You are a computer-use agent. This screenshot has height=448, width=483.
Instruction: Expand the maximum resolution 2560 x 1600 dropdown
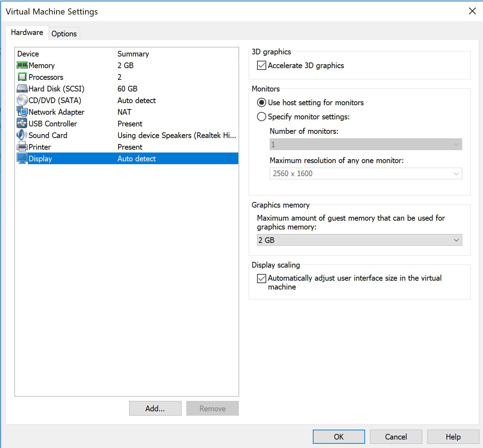[x=365, y=174]
